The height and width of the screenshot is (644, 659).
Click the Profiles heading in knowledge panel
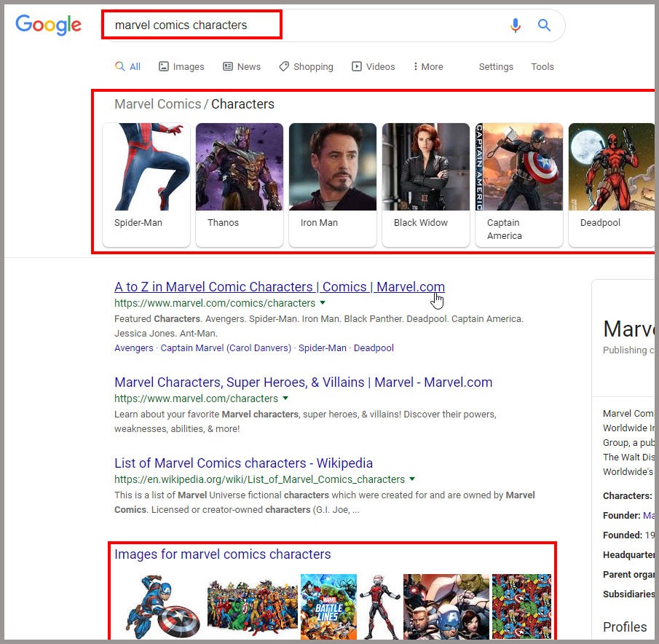pos(625,627)
